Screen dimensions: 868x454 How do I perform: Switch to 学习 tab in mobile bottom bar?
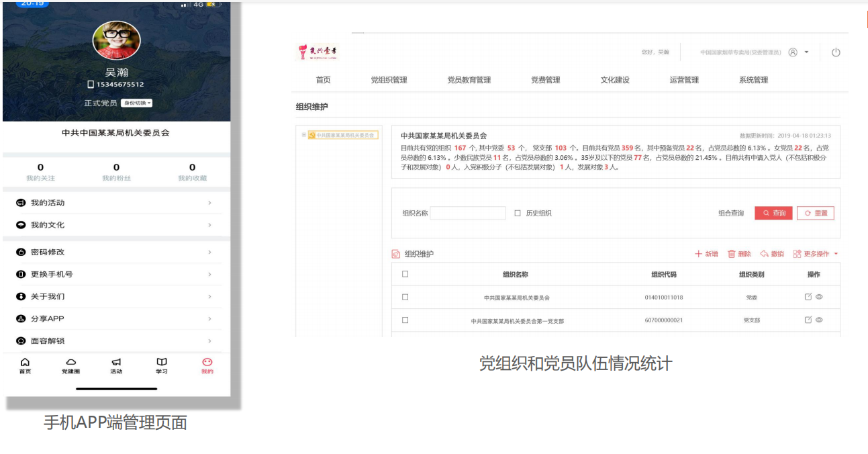[x=162, y=366]
